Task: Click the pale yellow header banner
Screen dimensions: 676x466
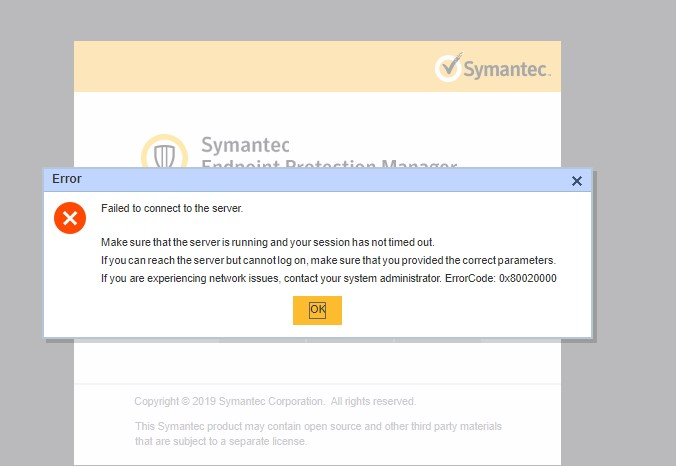Action: click(x=250, y=67)
